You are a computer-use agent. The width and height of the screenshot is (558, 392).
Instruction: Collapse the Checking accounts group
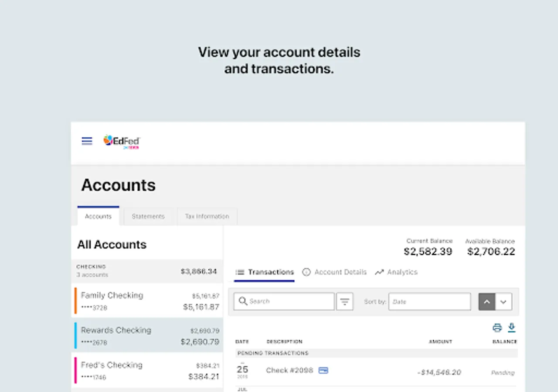[147, 270]
